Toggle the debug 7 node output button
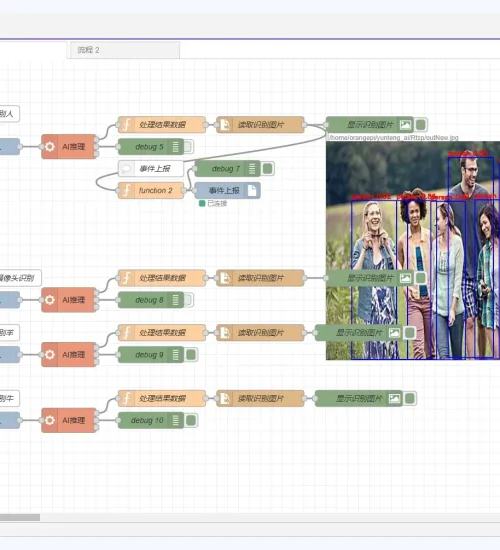Screen dimensions: 500x550 click(x=268, y=169)
